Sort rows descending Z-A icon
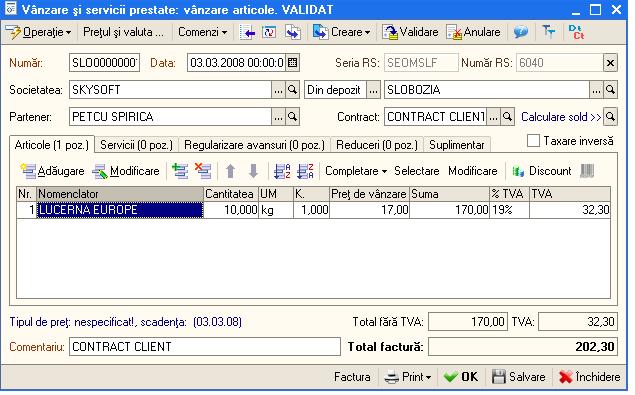635x395 pixels. point(305,171)
